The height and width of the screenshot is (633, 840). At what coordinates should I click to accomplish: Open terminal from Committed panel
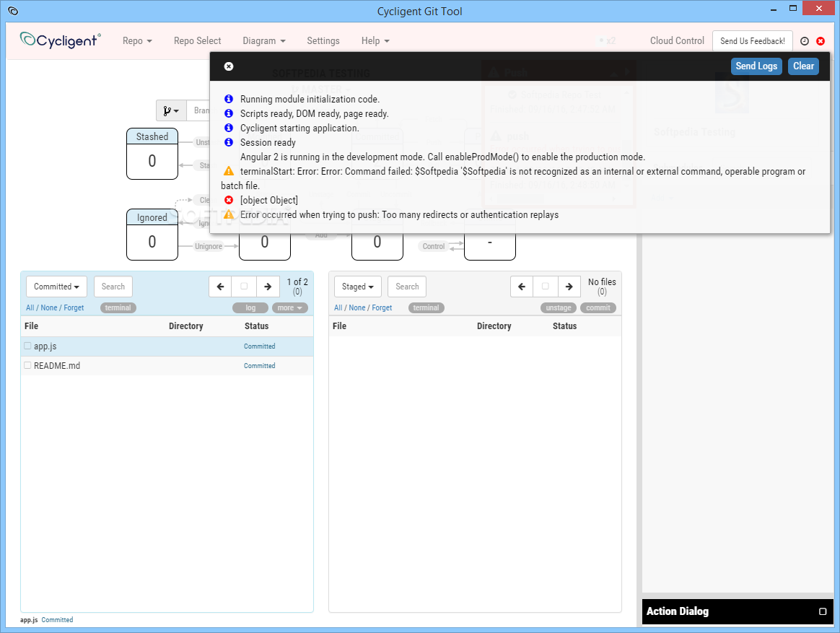point(118,307)
